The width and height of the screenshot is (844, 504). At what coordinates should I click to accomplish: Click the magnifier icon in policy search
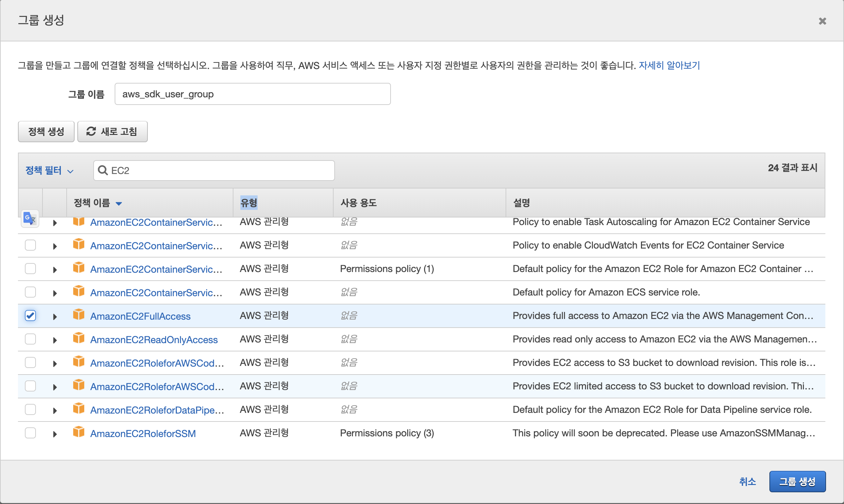coord(103,171)
